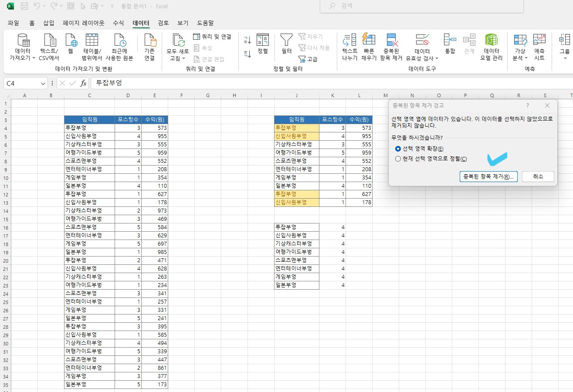Switch to the 페이지 레이아웃 tab

(x=84, y=23)
